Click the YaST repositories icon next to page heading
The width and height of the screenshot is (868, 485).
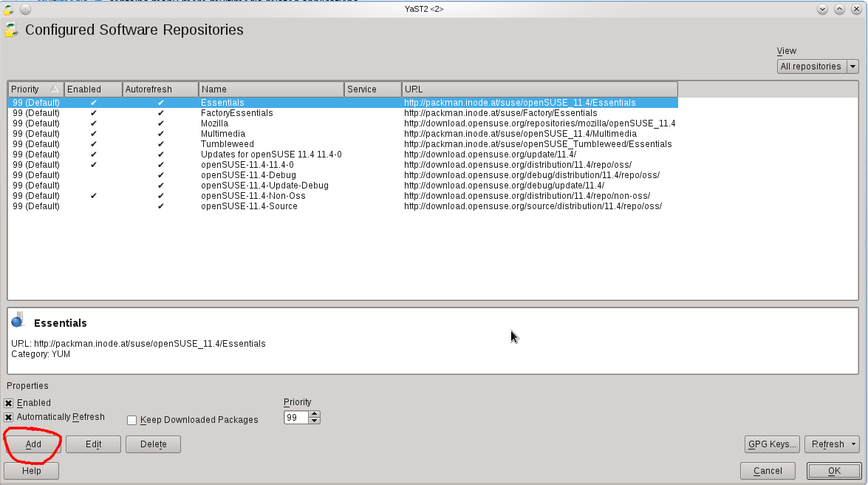coord(10,30)
